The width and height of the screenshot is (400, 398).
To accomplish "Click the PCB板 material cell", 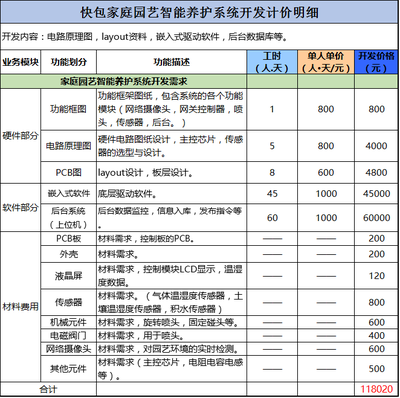I will (69, 239).
